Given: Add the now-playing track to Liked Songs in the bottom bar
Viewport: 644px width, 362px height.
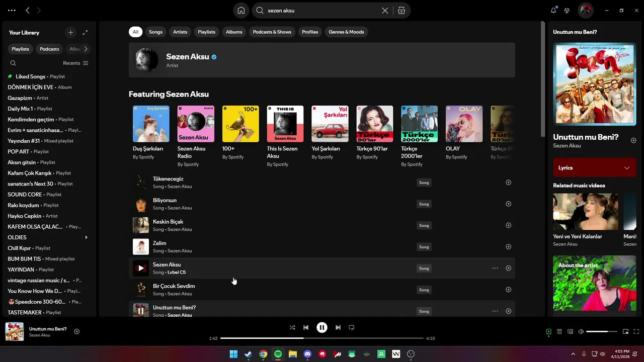Looking at the screenshot, I should [77, 331].
